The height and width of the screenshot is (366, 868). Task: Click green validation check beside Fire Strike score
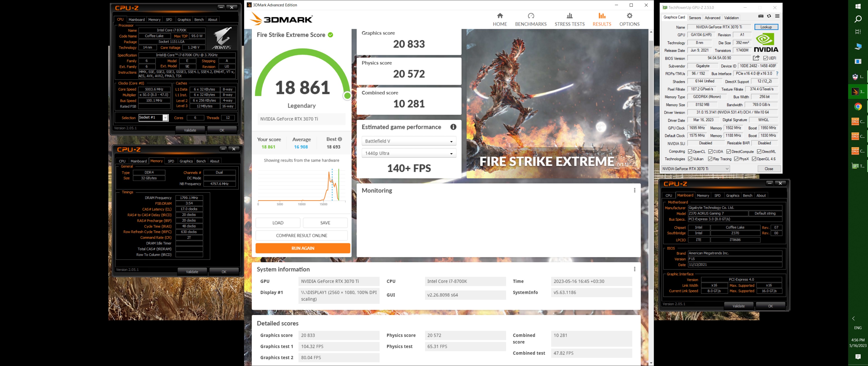[331, 35]
